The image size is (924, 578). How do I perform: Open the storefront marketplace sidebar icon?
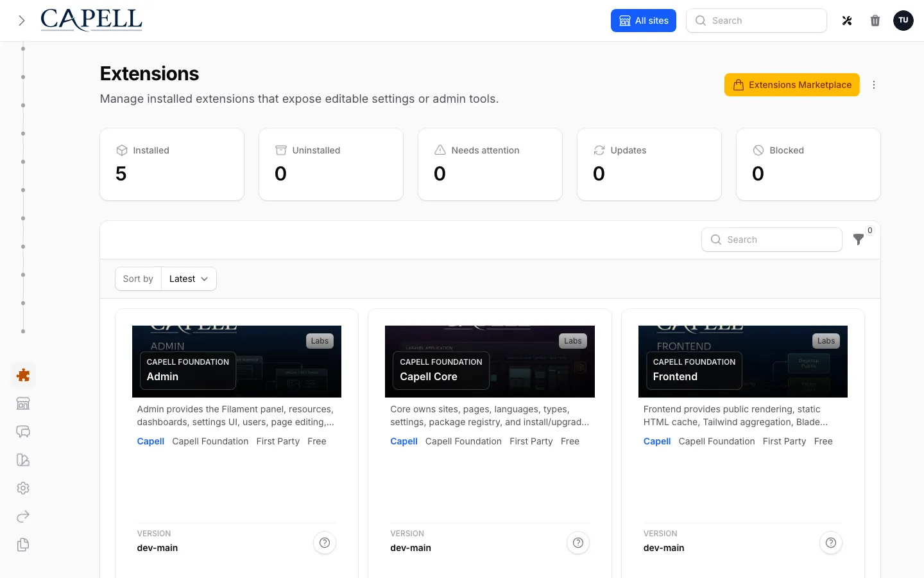click(23, 403)
